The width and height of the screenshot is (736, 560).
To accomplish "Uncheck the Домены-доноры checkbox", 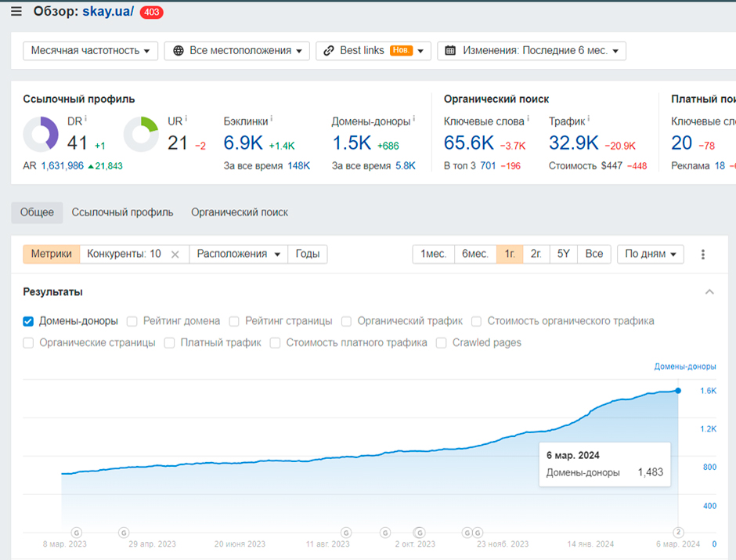I will [x=28, y=321].
